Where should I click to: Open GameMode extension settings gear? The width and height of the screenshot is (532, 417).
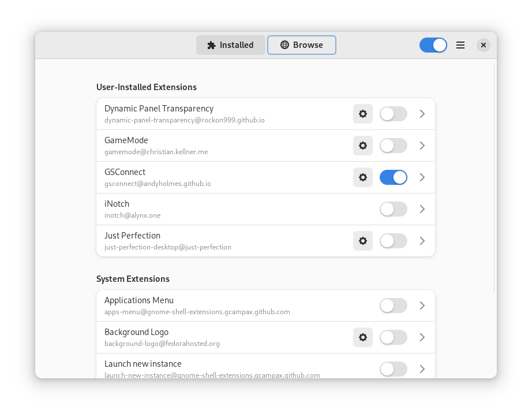[363, 146]
